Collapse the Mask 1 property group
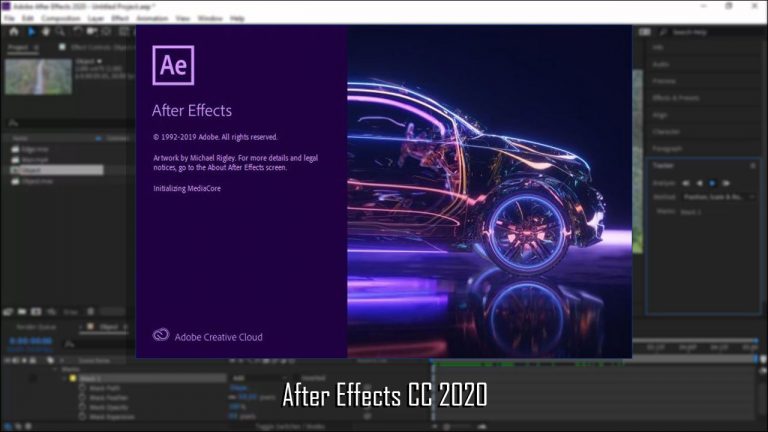 [66, 378]
